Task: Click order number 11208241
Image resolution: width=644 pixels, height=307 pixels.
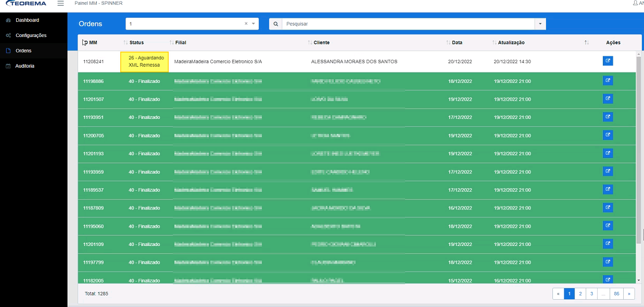Action: (94, 62)
